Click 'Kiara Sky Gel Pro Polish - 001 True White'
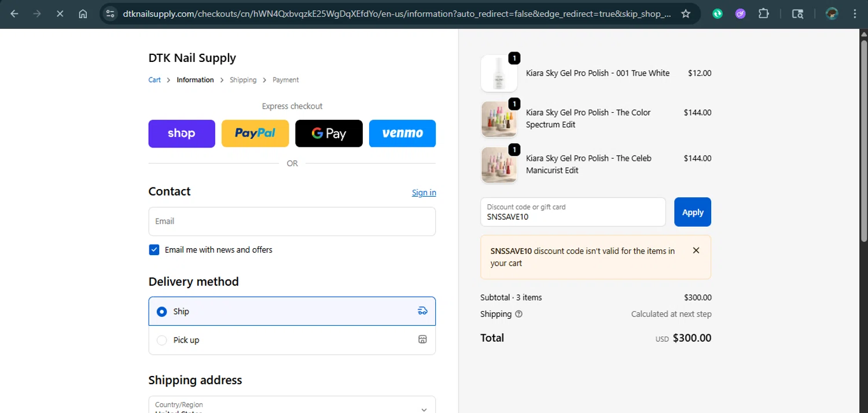The height and width of the screenshot is (413, 868). tap(598, 73)
